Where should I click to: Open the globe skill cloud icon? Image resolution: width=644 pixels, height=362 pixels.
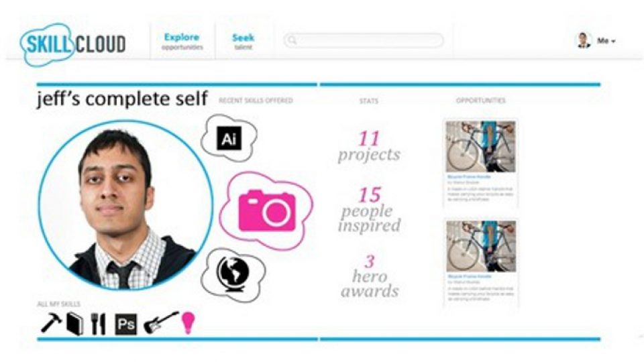tap(233, 274)
